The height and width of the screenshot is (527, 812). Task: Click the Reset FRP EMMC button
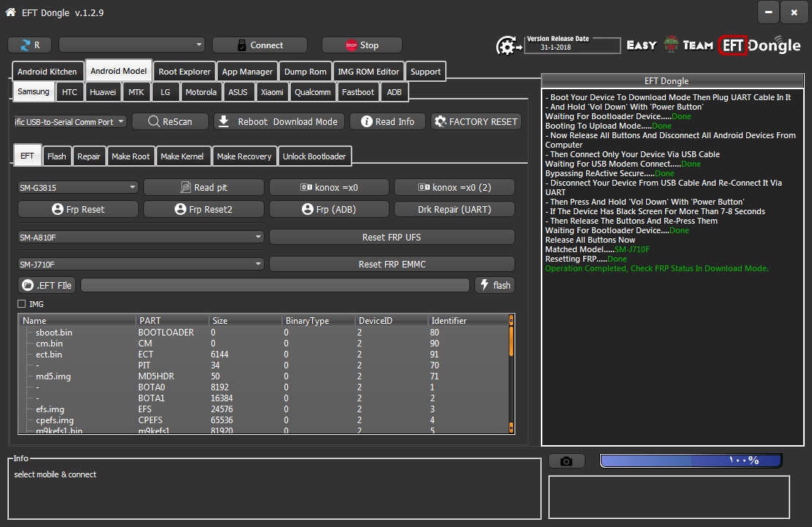[392, 264]
